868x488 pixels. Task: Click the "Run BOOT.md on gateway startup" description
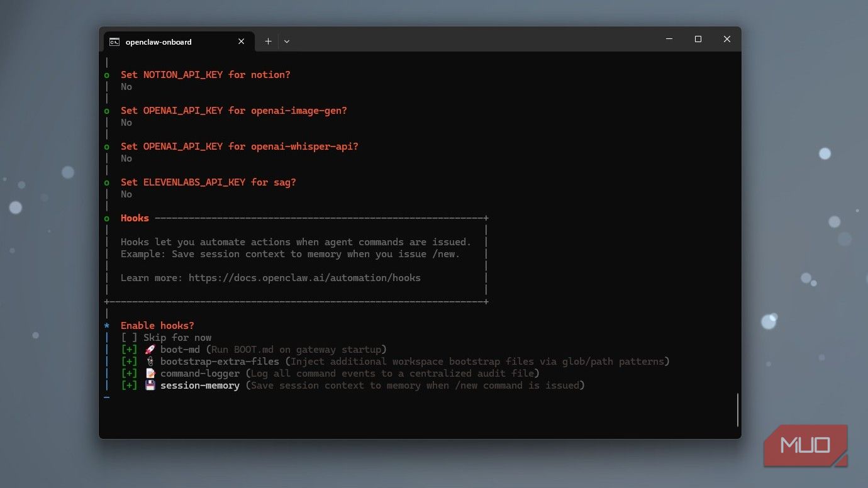tap(296, 350)
